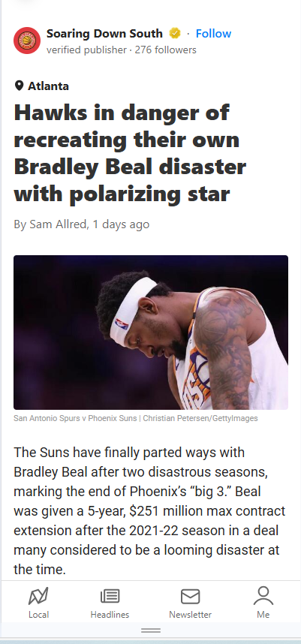
Task: Go to the Me profile icon
Action: pyautogui.click(x=263, y=596)
